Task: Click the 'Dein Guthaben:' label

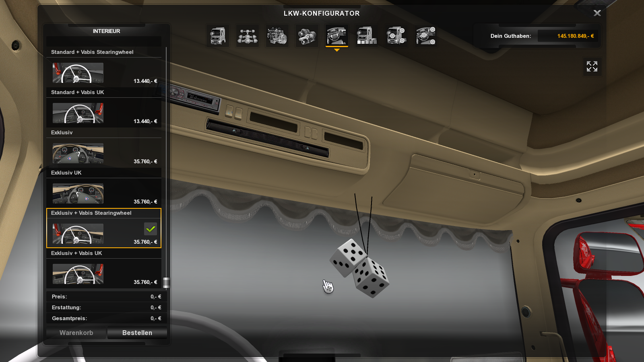Action: pyautogui.click(x=511, y=36)
